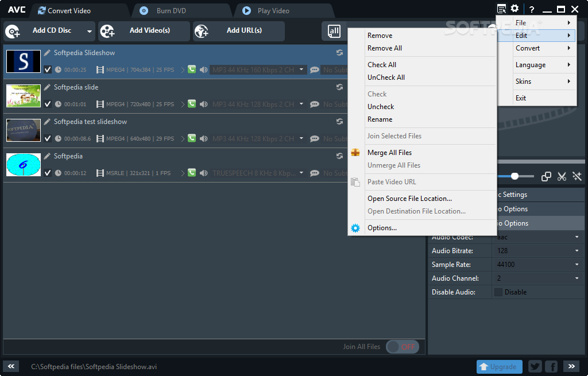
Task: Open audio dropdown MP3 44 KHz 160 Kbps
Action: coord(301,69)
